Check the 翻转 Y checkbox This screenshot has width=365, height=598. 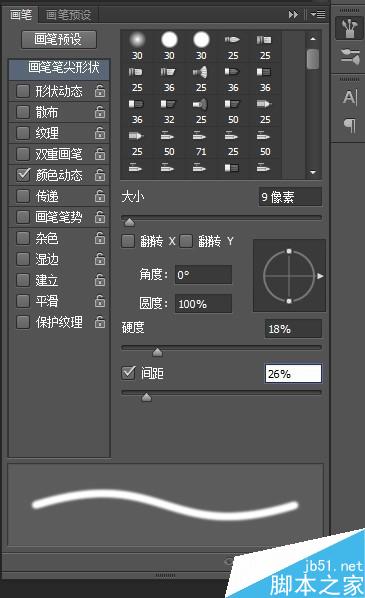click(x=186, y=241)
